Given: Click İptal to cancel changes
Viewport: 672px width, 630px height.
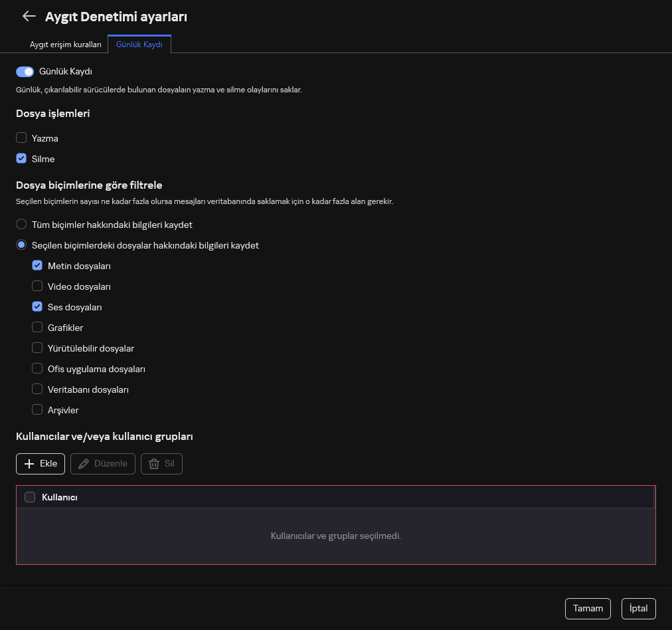Looking at the screenshot, I should point(638,608).
